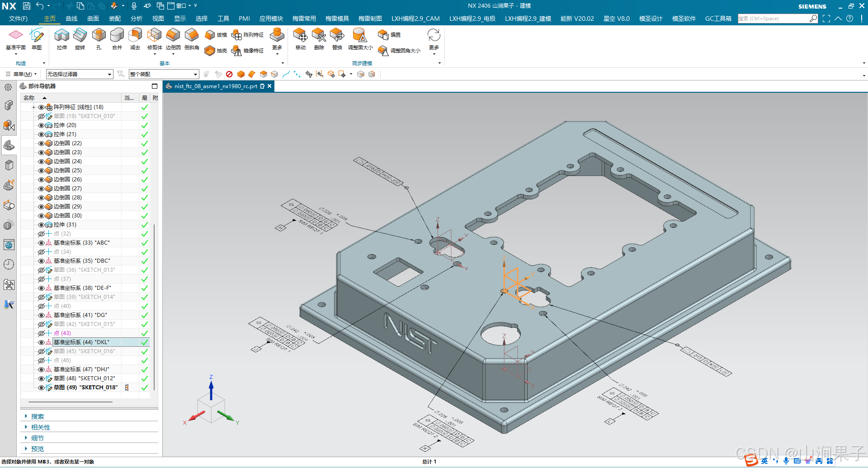Click the red deselect-all icon in selection bar
Image resolution: width=868 pixels, height=468 pixels.
click(229, 74)
